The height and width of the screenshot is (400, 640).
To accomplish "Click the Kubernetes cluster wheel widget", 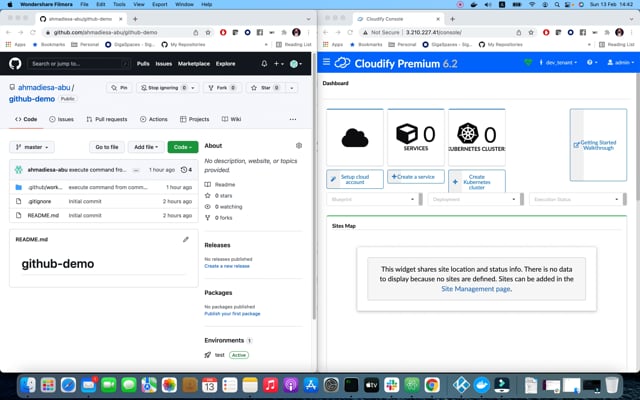I will pos(477,138).
